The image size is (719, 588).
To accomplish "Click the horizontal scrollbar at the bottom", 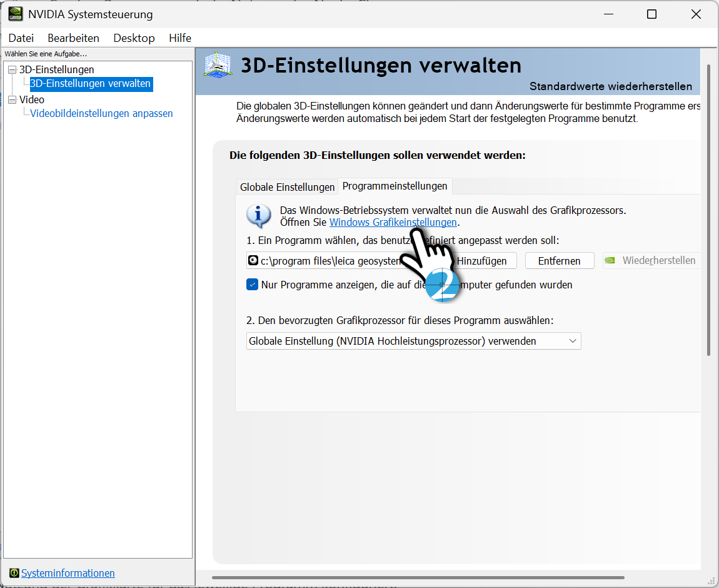I will click(418, 577).
